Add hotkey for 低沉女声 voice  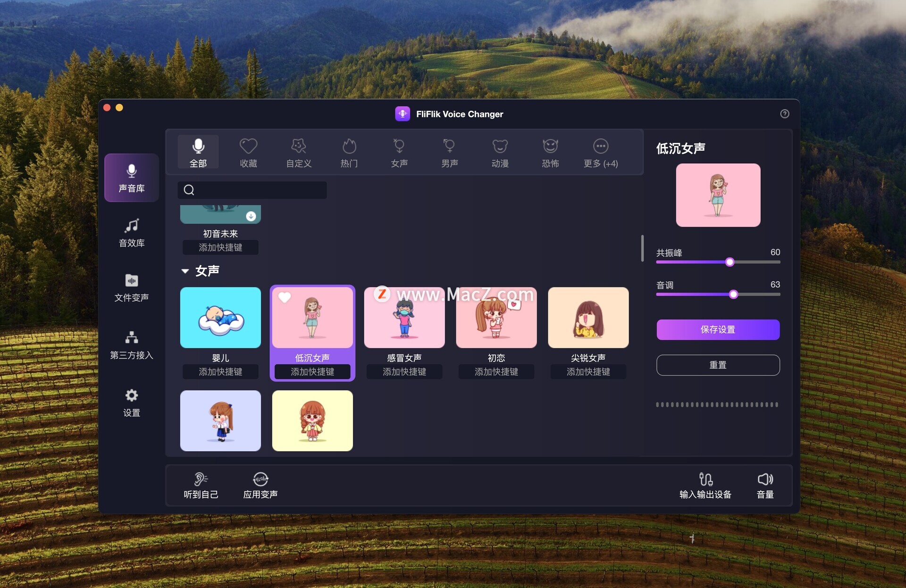point(312,372)
